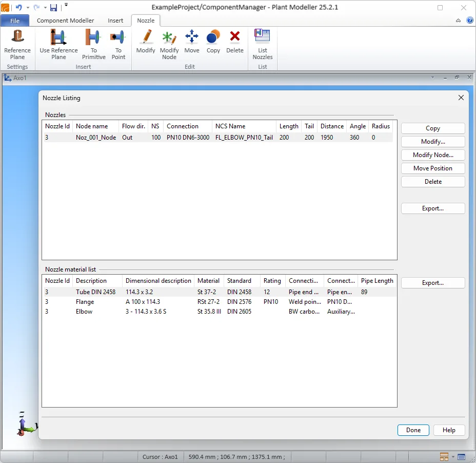The height and width of the screenshot is (463, 476).
Task: Select the Use Reference Plane insert tool
Action: coord(58,38)
